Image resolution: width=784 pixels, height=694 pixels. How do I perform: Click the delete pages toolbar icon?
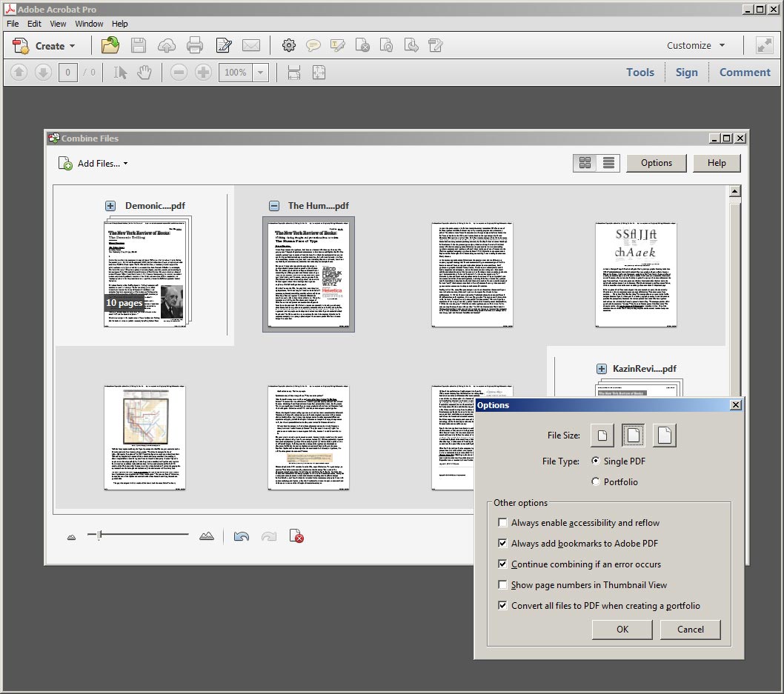[x=362, y=45]
